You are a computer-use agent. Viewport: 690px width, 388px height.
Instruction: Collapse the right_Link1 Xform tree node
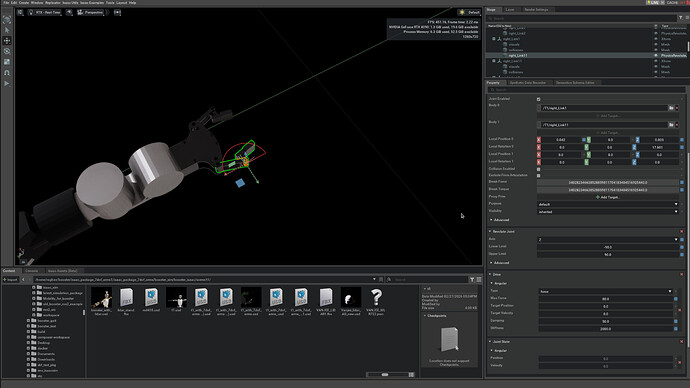[494, 39]
